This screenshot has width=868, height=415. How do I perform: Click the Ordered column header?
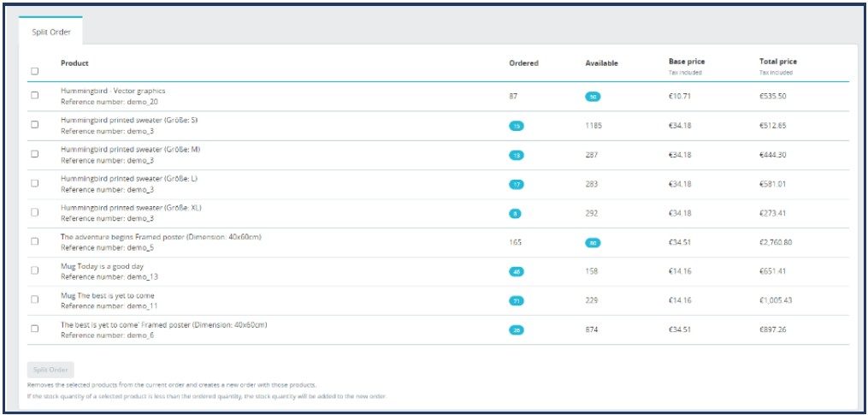coord(523,63)
